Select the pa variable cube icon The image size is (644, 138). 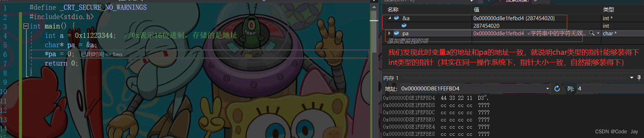tap(396, 33)
